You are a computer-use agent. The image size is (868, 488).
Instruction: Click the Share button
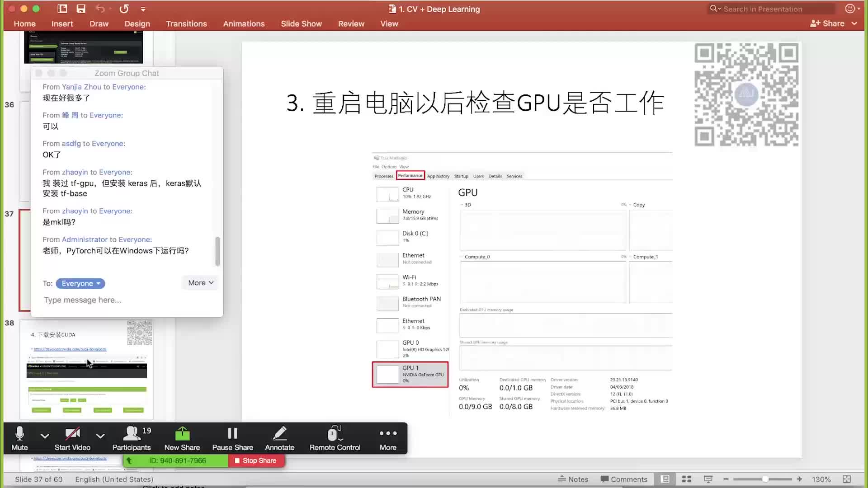pos(827,23)
